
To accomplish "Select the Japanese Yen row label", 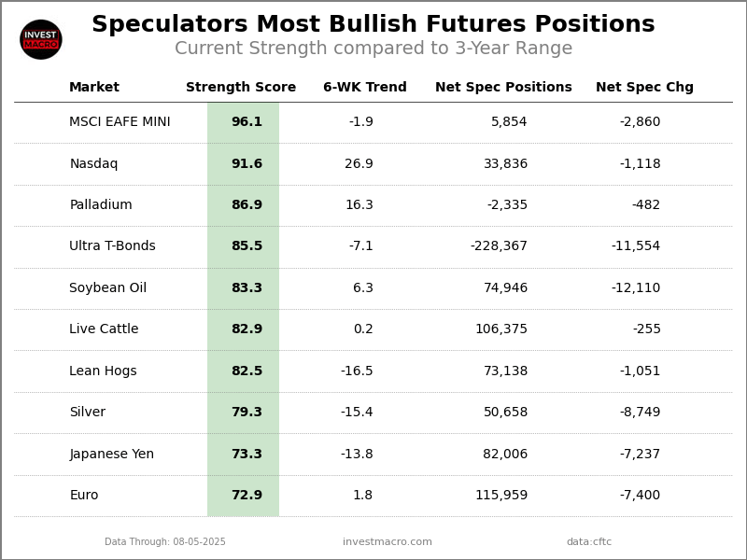I will point(111,455).
